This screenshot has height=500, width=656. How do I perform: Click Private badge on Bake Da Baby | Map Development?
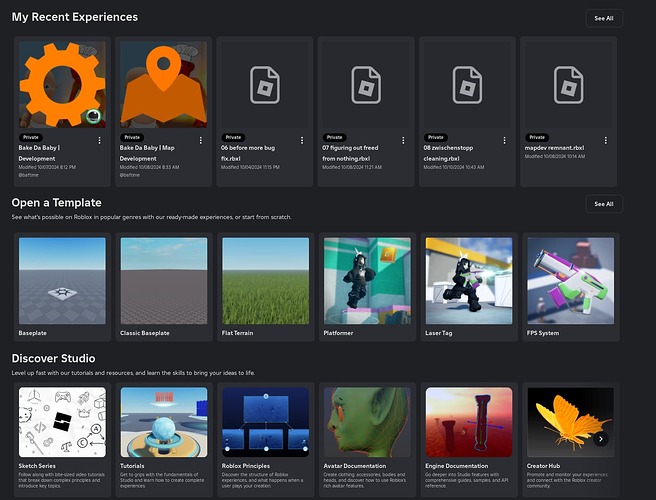[132, 137]
